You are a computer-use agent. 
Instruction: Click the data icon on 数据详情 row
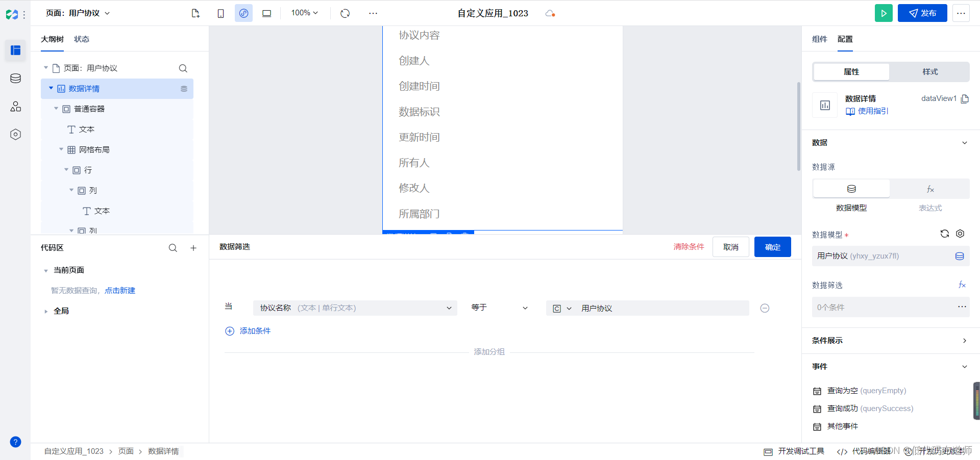pyautogui.click(x=184, y=89)
